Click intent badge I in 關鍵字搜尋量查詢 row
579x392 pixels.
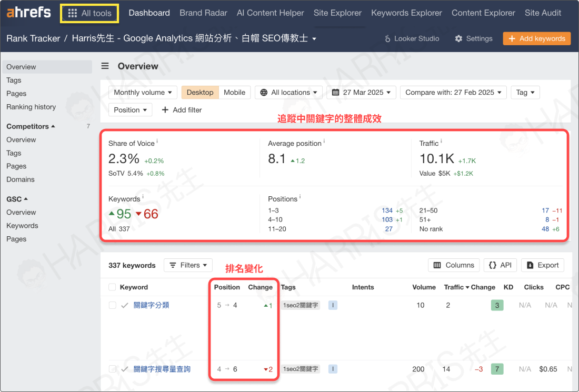point(333,369)
